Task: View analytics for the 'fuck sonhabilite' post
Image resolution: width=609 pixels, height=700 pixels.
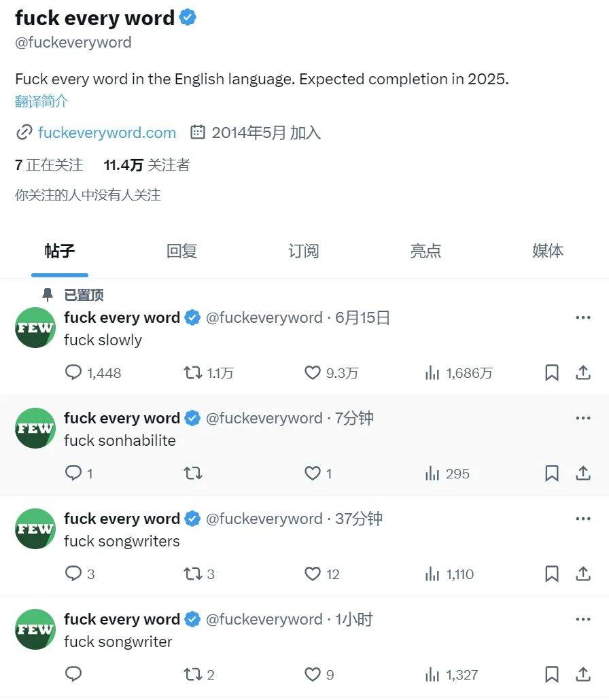Action: [x=432, y=473]
